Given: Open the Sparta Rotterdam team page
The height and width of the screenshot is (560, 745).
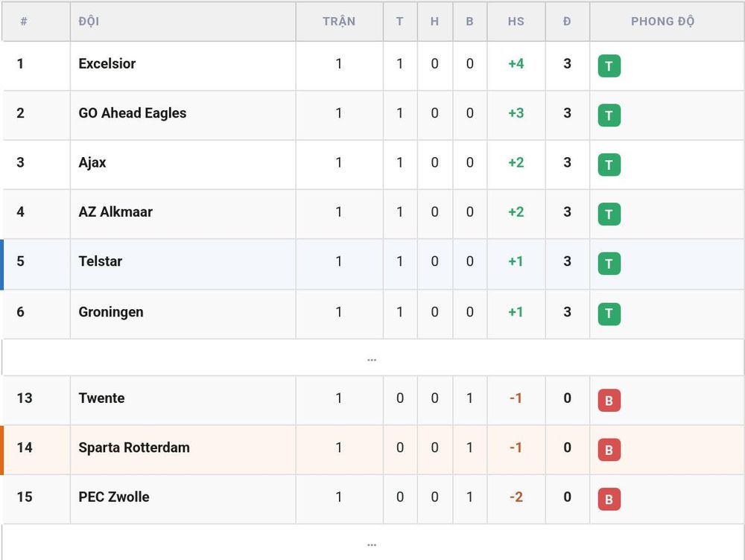Looking at the screenshot, I should click(134, 448).
